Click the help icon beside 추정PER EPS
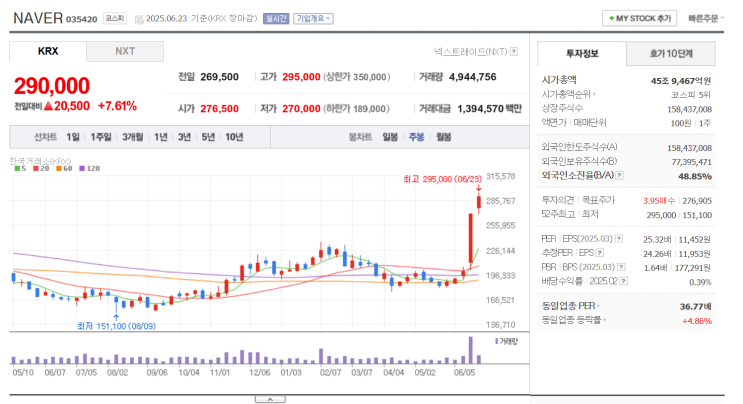 (600, 253)
